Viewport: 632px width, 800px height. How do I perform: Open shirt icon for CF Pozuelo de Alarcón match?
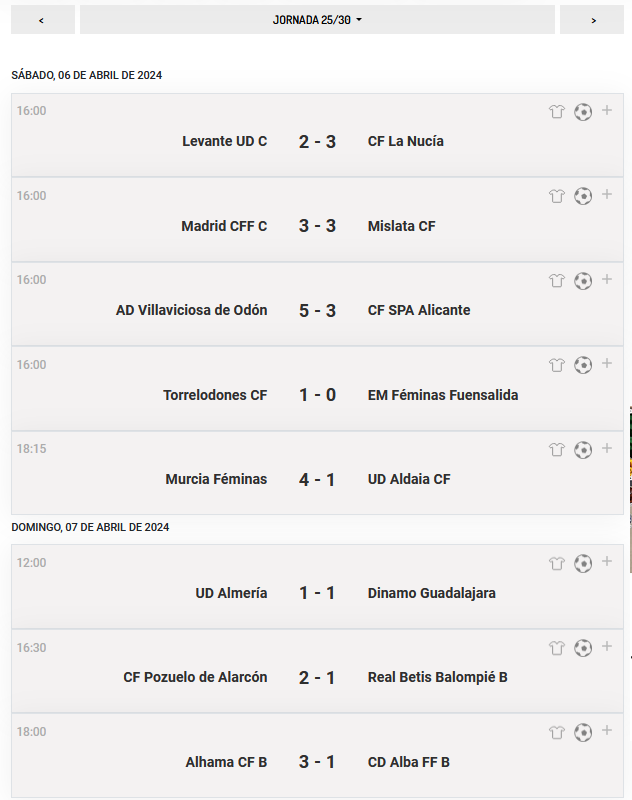tap(557, 648)
